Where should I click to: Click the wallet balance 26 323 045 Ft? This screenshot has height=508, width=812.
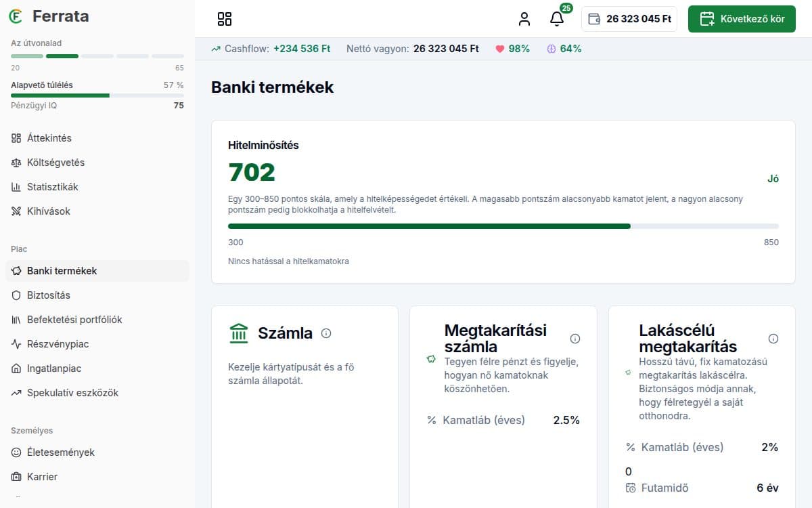pos(629,19)
